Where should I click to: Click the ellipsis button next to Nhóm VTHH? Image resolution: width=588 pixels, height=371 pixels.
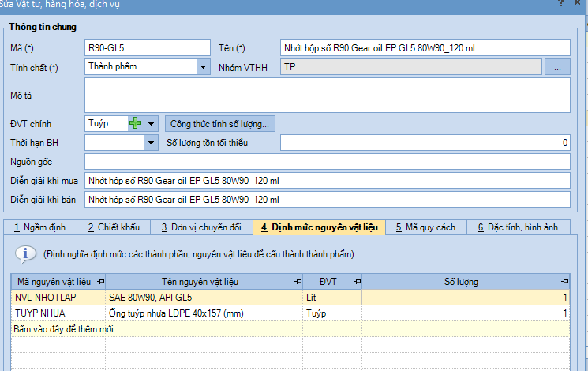(556, 67)
